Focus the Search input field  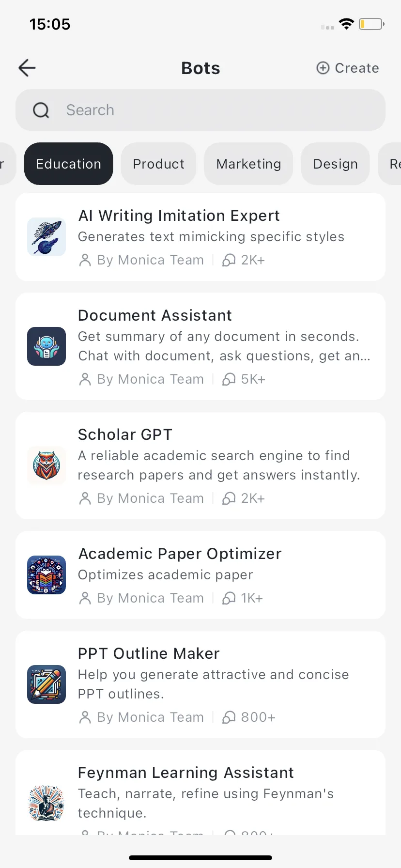(x=200, y=110)
